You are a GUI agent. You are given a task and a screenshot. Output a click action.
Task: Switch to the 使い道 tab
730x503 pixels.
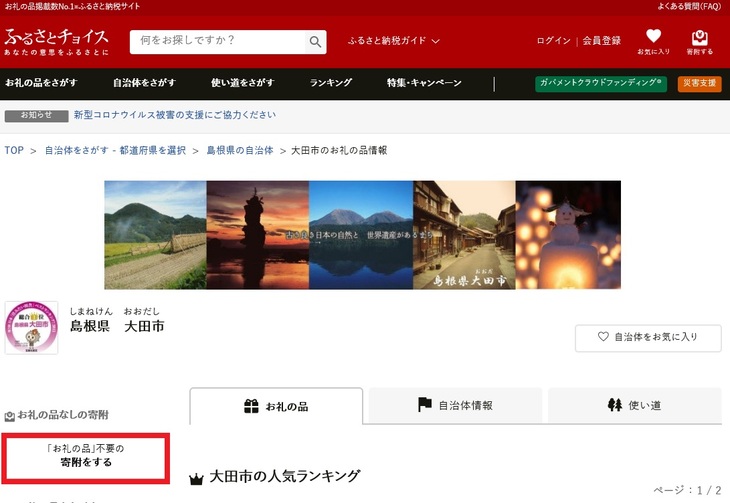634,406
